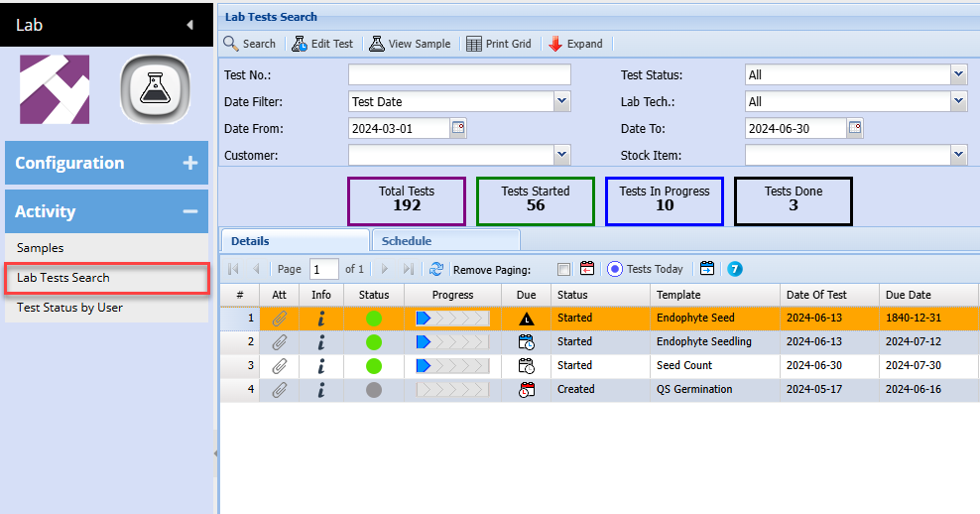Click progress bar of Endophyte Seedling row
This screenshot has height=514, width=980.
(452, 341)
